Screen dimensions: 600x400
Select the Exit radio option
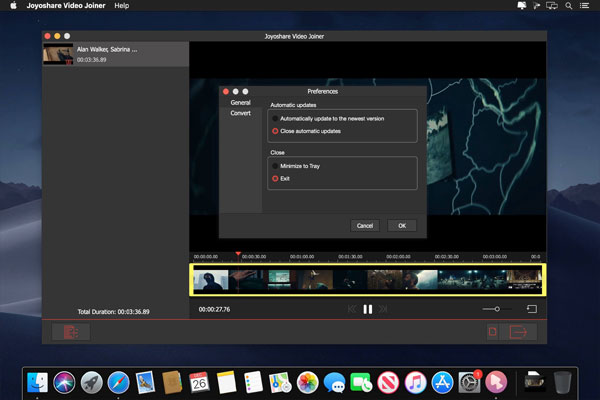[x=276, y=178]
